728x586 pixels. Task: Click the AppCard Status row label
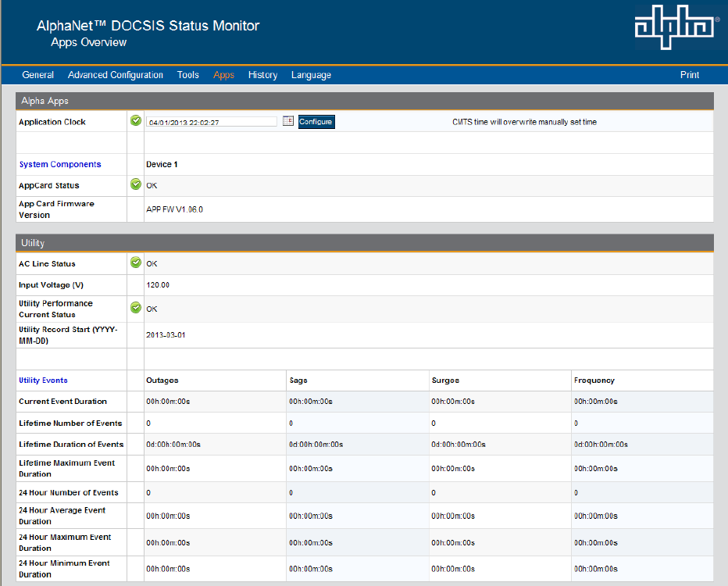click(48, 186)
